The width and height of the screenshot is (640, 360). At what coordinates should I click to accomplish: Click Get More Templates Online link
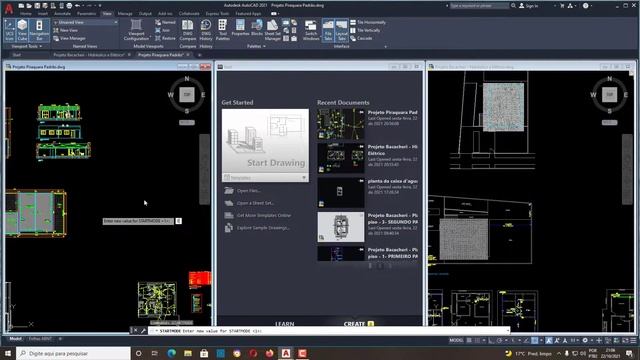[258, 215]
